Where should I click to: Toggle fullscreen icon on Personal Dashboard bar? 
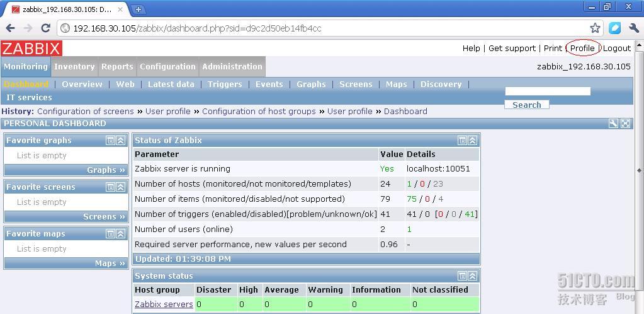click(625, 124)
